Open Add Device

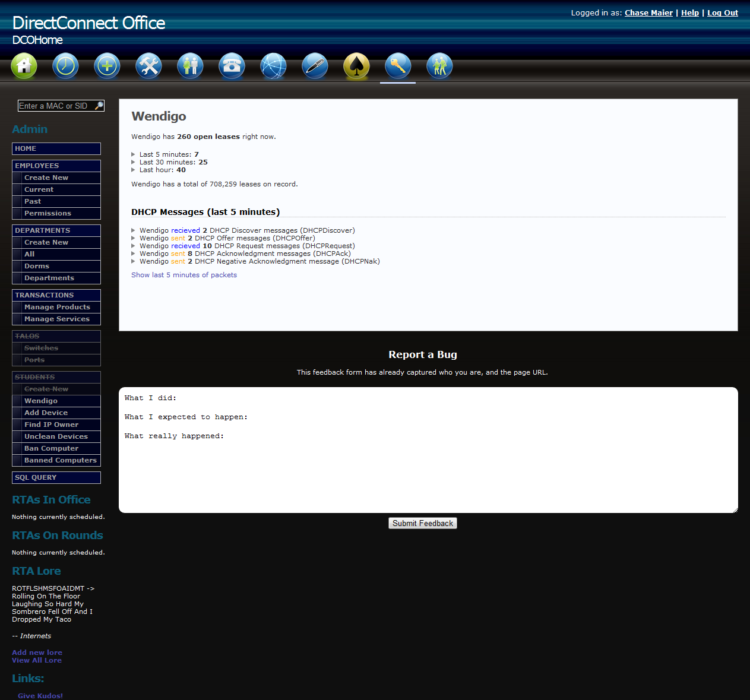pos(56,413)
